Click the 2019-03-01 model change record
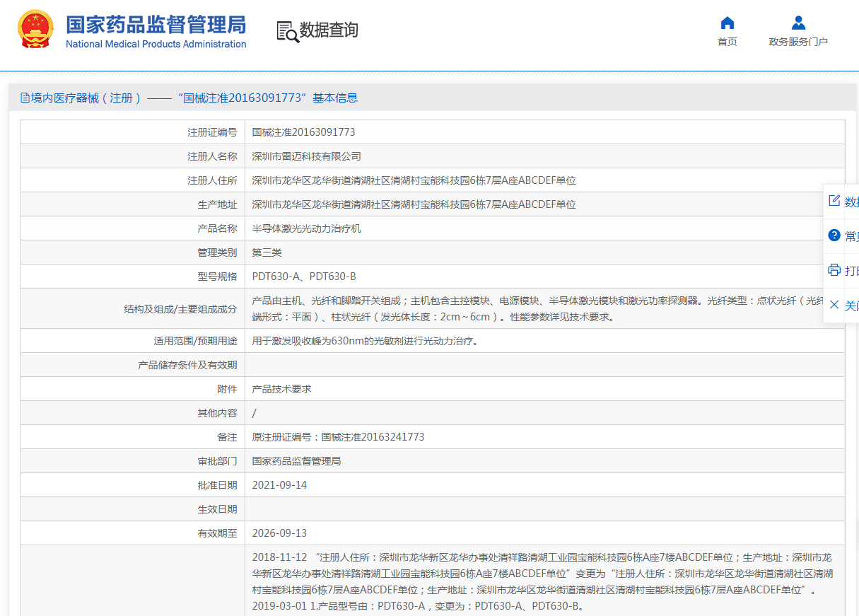Image resolution: width=859 pixels, height=616 pixels. click(419, 606)
